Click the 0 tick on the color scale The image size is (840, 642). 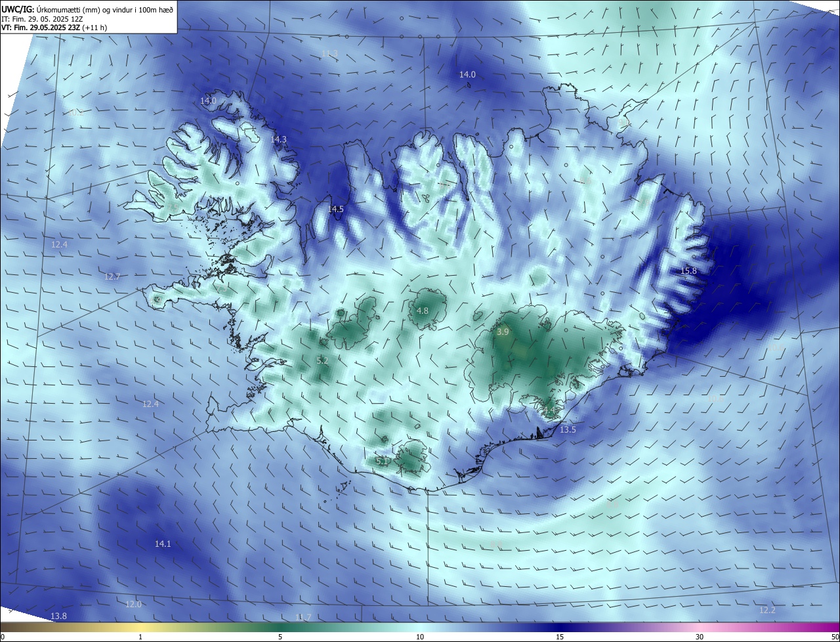(x=3, y=637)
